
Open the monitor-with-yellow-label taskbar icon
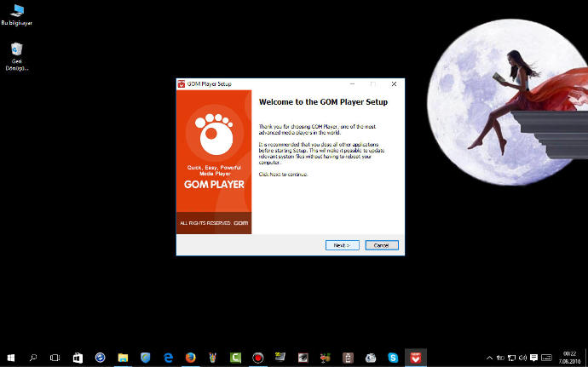pyautogui.click(x=280, y=358)
